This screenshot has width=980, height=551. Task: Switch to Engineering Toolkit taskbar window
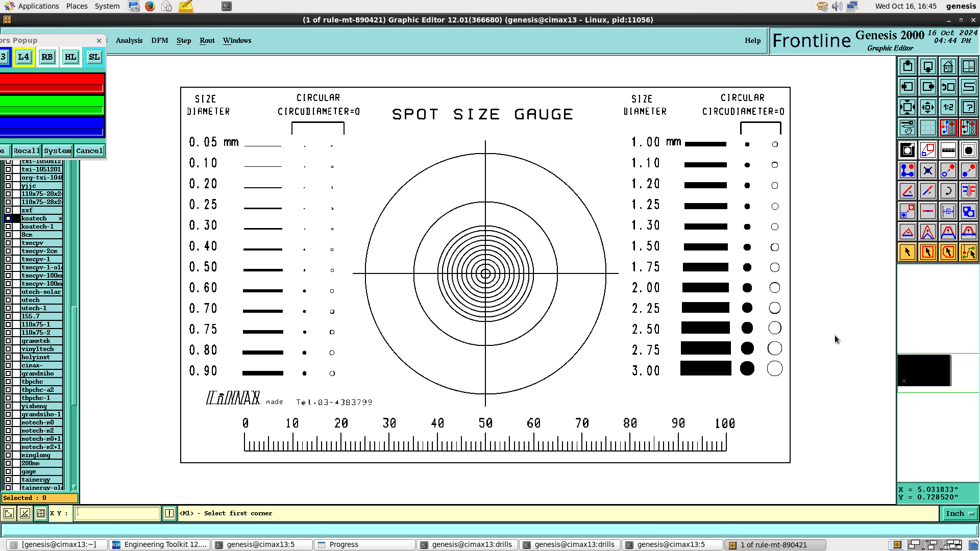click(x=160, y=544)
